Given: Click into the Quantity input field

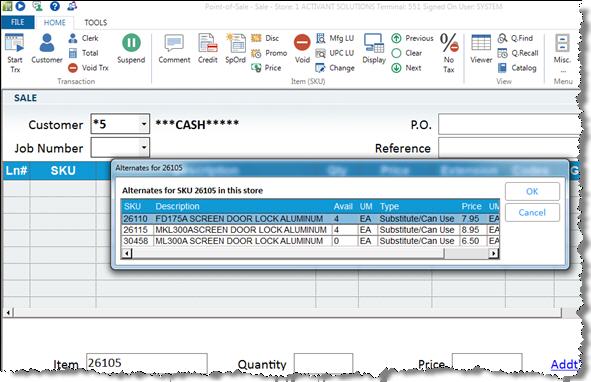Looking at the screenshot, I should pyautogui.click(x=323, y=364).
